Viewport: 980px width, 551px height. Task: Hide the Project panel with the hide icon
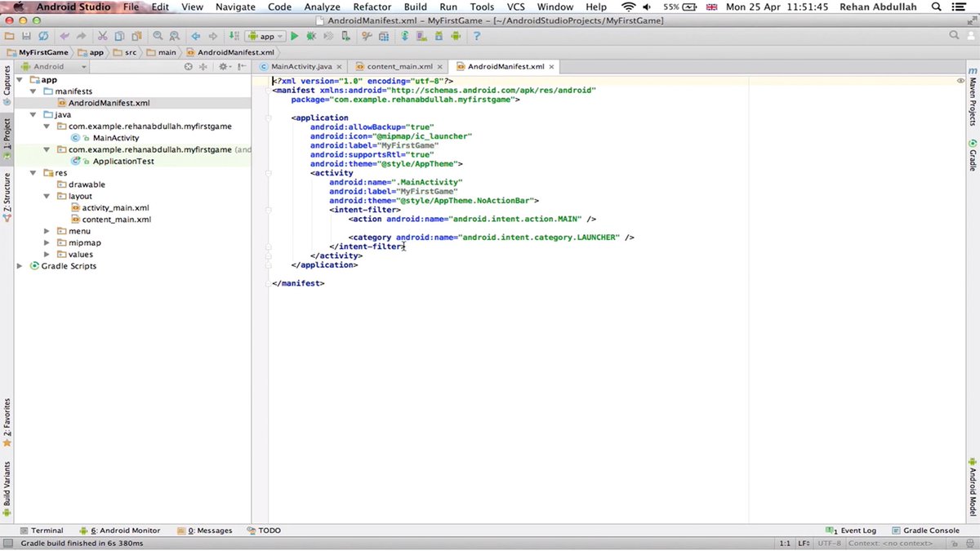(x=242, y=66)
